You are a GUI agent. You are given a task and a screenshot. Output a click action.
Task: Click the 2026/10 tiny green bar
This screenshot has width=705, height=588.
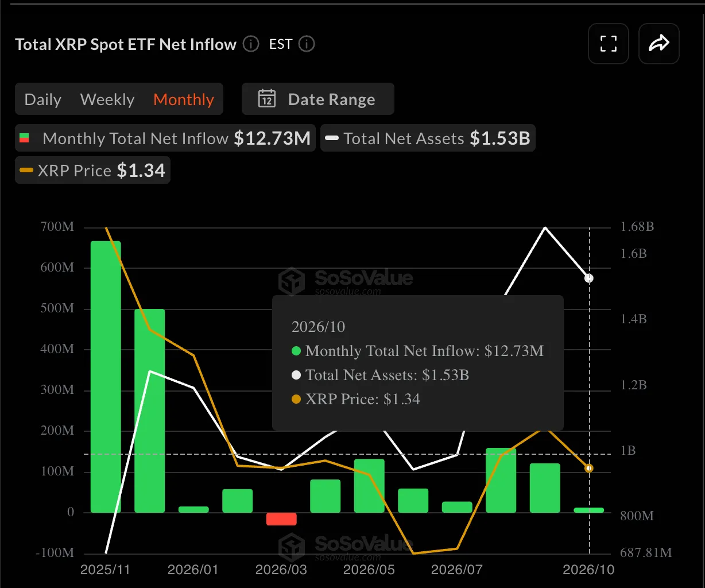(589, 510)
